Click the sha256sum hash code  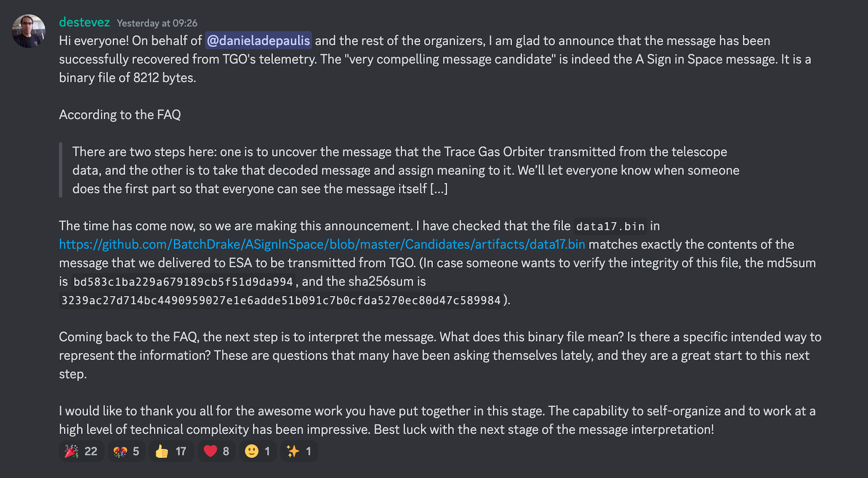point(281,300)
